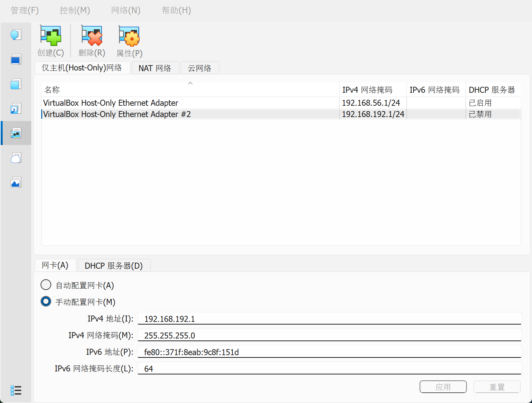Select row VirtualBox Host-Only Ethernet Adapter
This screenshot has height=403, width=532.
tap(281, 103)
